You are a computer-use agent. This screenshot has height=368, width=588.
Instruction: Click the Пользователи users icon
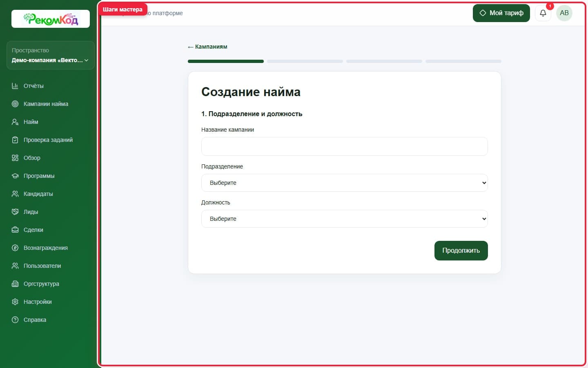point(15,266)
